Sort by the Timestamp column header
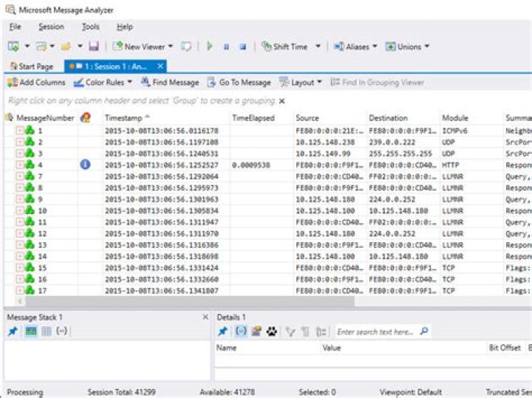This screenshot has height=398, width=532. tap(123, 118)
